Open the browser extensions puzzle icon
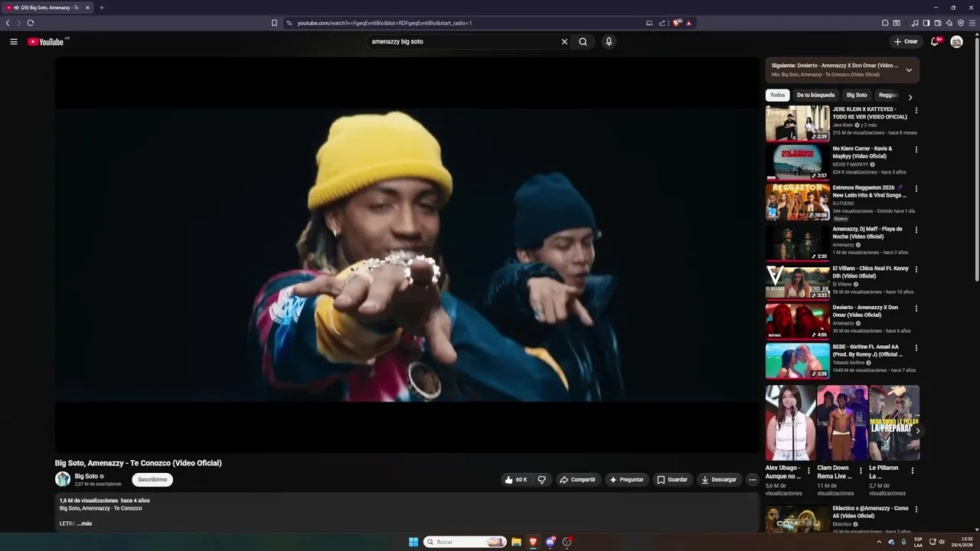The width and height of the screenshot is (980, 551). 885,23
